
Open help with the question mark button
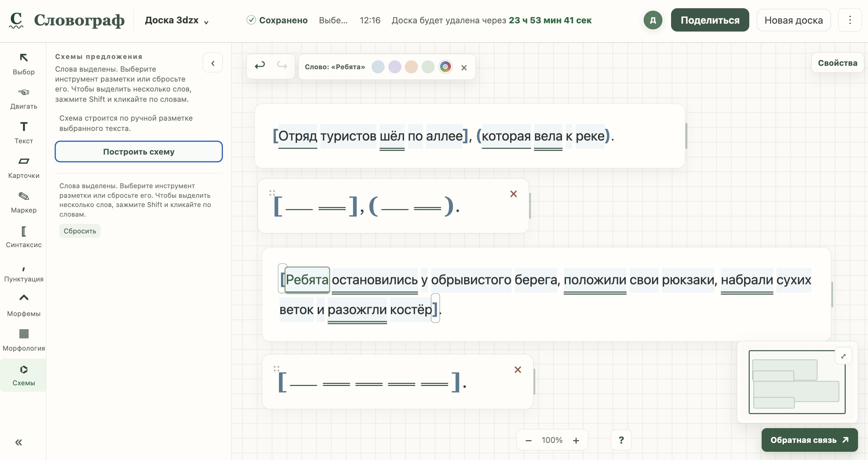click(x=621, y=440)
